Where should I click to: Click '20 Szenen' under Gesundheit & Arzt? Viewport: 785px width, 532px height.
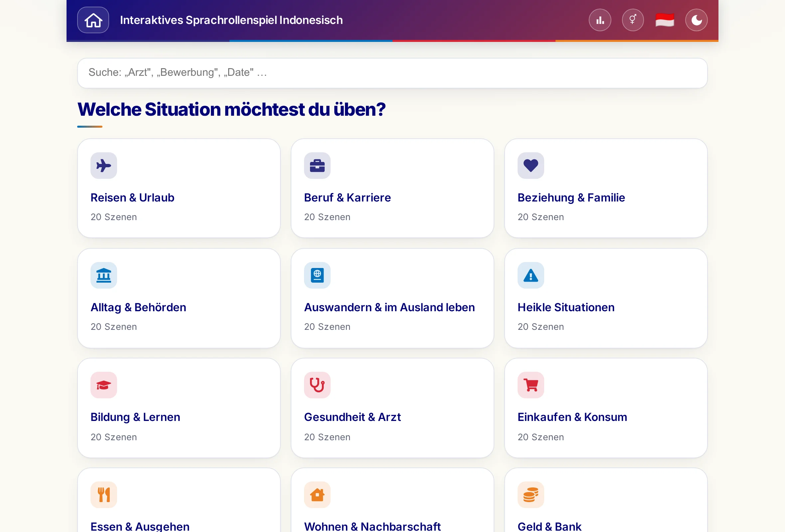[327, 437]
